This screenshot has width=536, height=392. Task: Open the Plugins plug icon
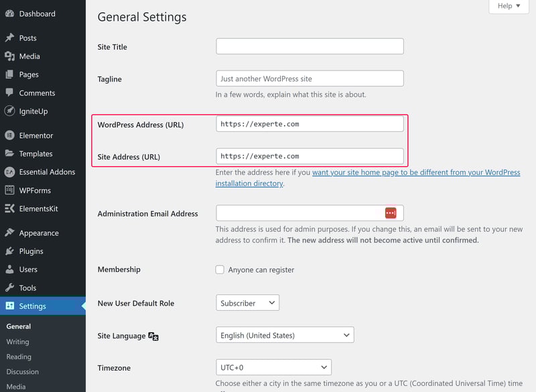tap(9, 251)
